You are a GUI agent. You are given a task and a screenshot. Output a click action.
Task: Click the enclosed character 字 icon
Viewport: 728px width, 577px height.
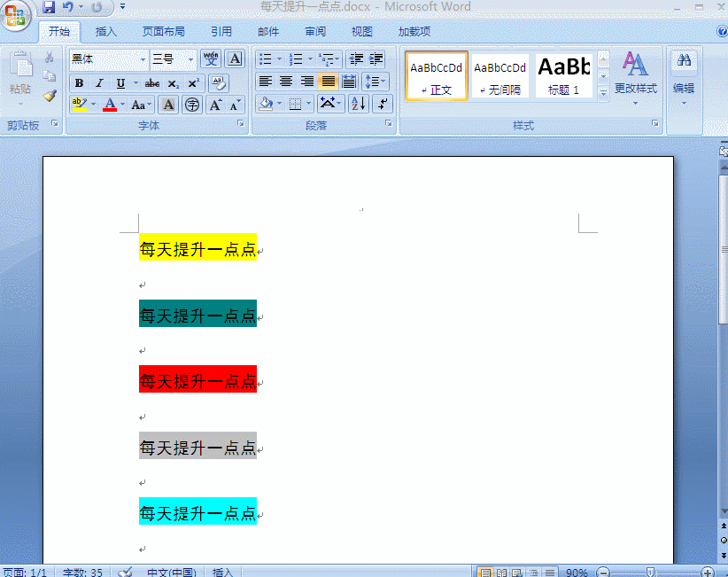[192, 105]
